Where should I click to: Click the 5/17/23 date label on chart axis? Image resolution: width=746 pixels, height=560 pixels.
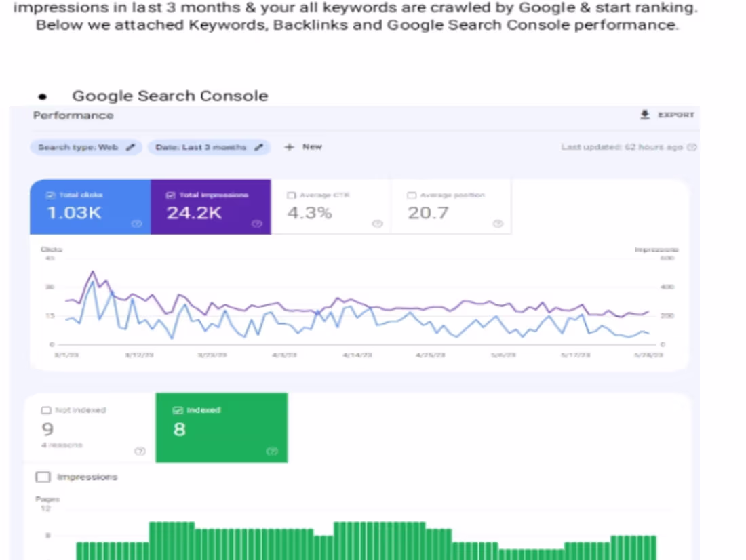coord(576,355)
